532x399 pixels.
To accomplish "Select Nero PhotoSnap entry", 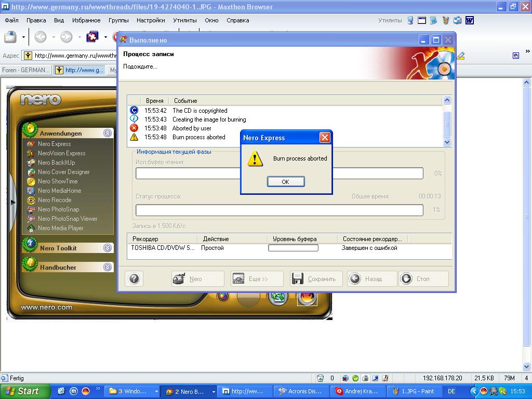I will click(x=58, y=209).
